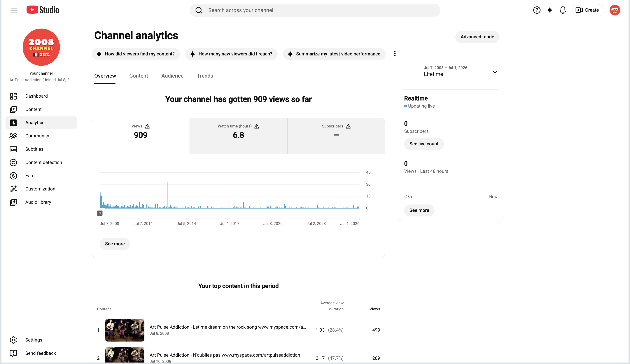Click the 499 views value
This screenshot has width=630, height=364.
tap(376, 330)
